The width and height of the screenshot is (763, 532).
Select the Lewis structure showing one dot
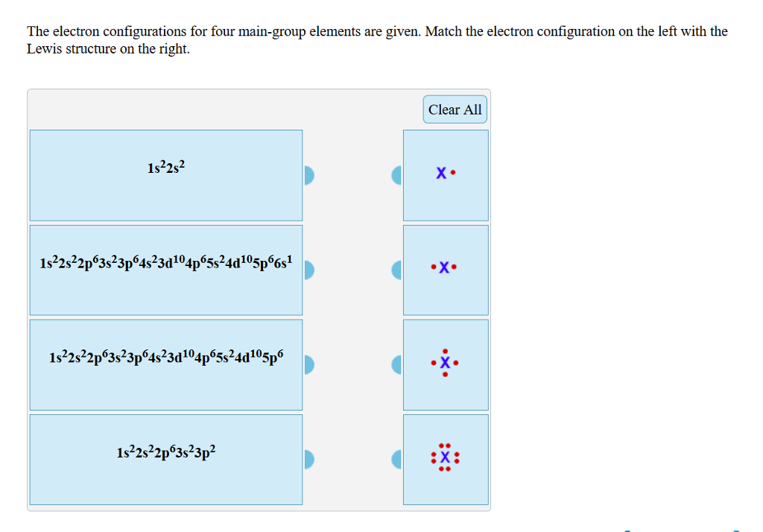click(x=445, y=175)
